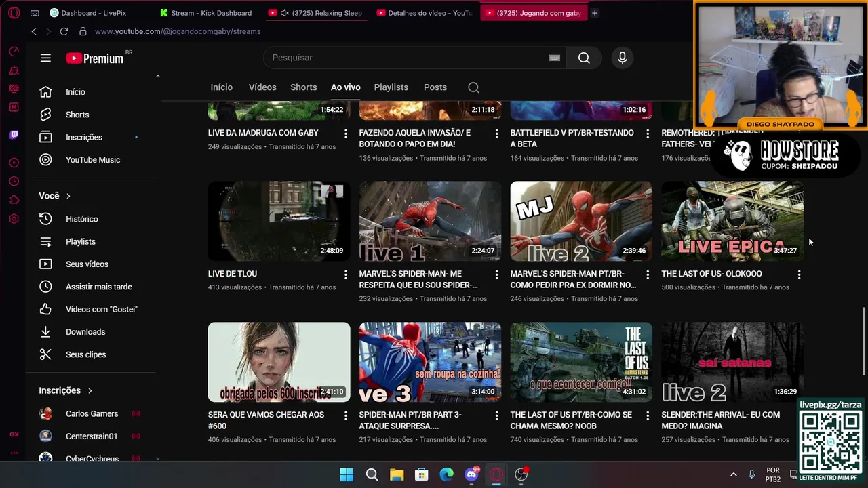Play the MJ live 2 Spider-Man thumbnail
This screenshot has height=488, width=868.
click(x=581, y=221)
